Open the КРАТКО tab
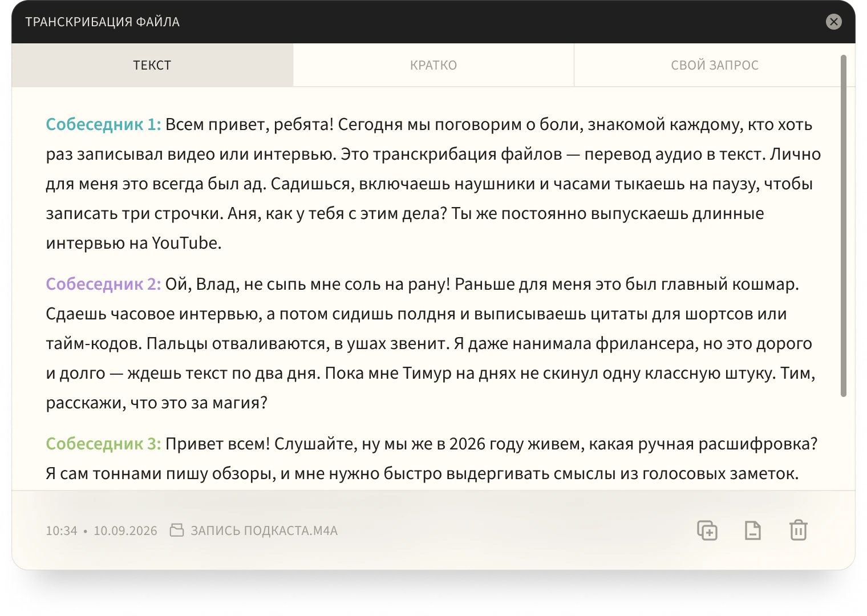The image size is (867, 616). 433,65
